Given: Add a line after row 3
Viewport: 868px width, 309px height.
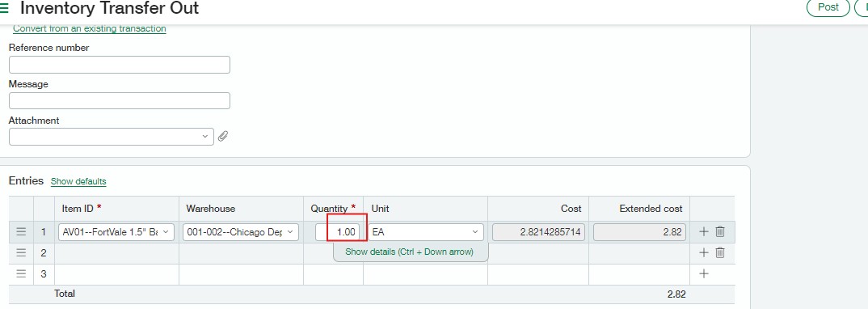Looking at the screenshot, I should point(704,274).
